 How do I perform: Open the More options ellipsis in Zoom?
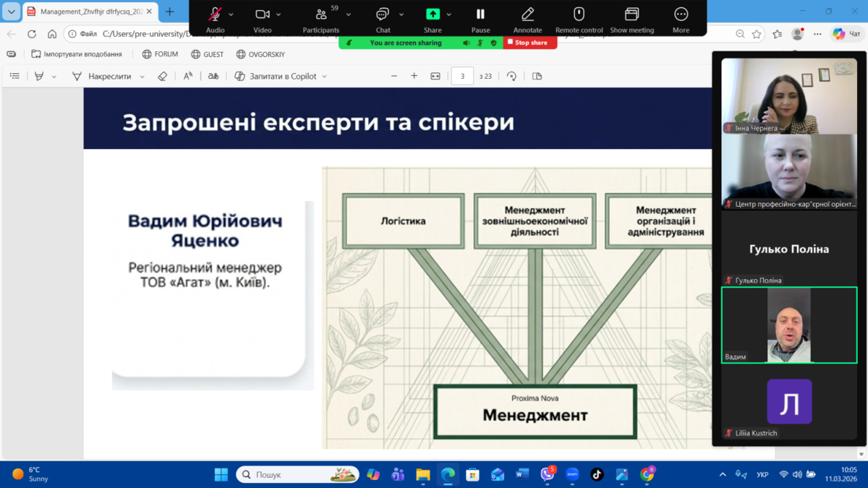681,14
